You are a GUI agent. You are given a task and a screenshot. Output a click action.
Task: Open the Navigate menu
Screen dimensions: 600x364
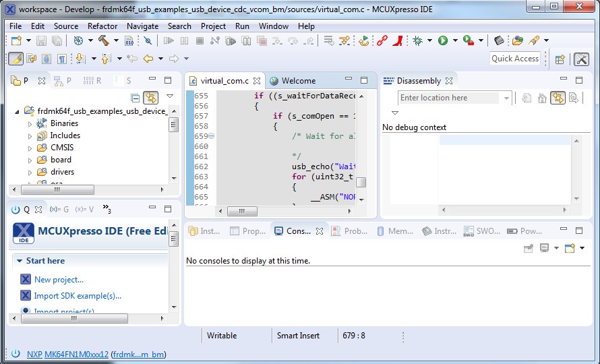pos(142,26)
